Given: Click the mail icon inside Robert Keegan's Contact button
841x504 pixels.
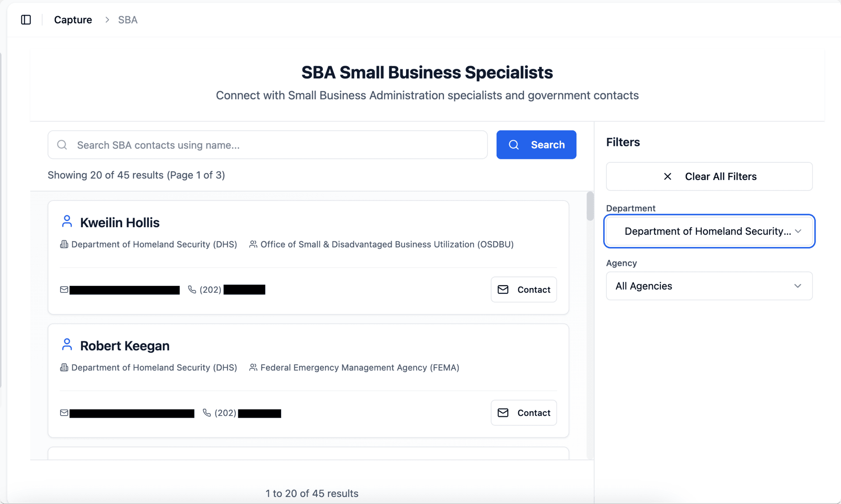Looking at the screenshot, I should [x=503, y=412].
